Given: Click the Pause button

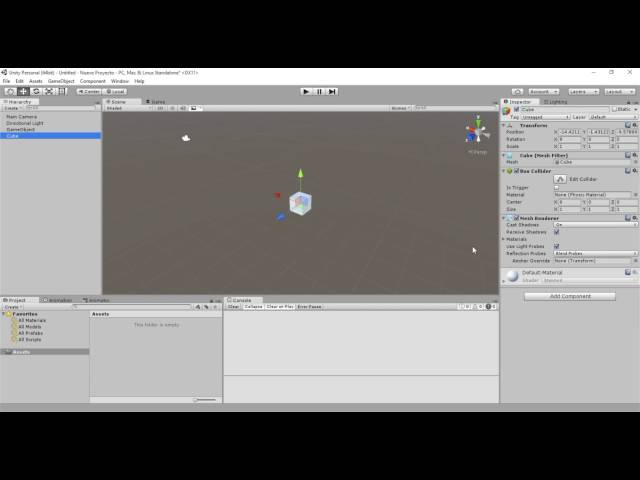Looking at the screenshot, I should pos(319,91).
